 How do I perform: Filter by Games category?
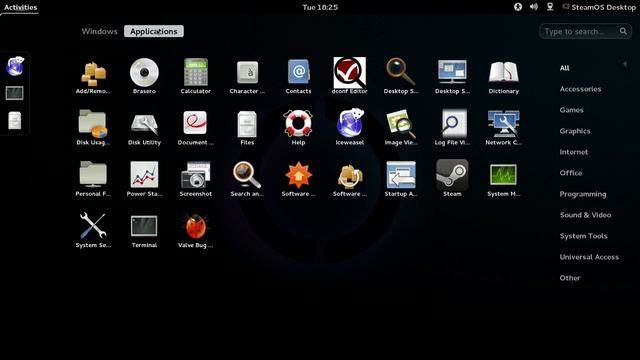pyautogui.click(x=571, y=110)
